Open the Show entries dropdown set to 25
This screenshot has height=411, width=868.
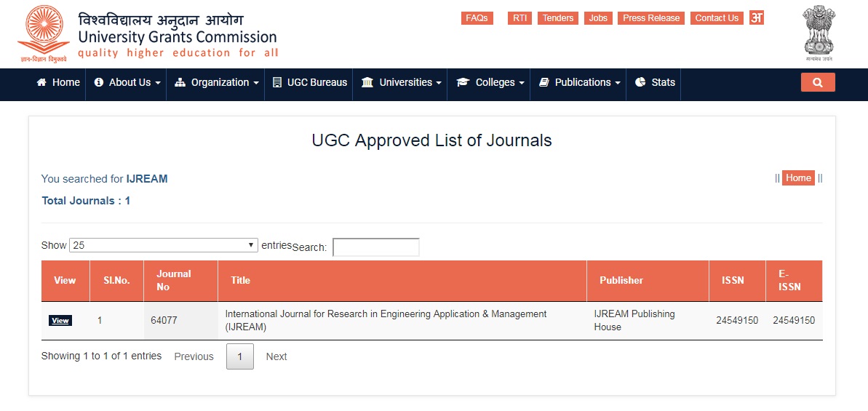(x=164, y=245)
